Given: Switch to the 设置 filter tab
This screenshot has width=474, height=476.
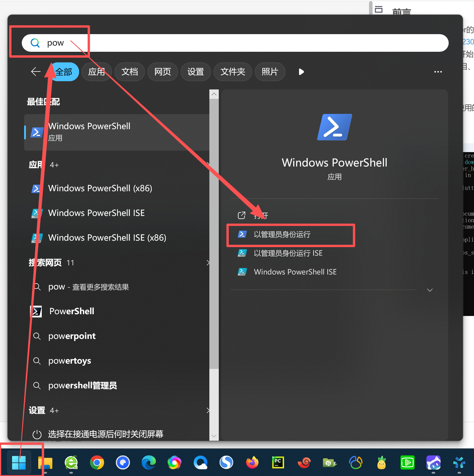Looking at the screenshot, I should coord(196,72).
